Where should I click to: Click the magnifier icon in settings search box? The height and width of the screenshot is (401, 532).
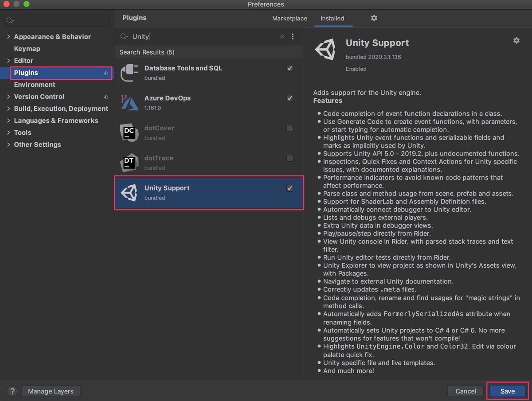point(10,20)
